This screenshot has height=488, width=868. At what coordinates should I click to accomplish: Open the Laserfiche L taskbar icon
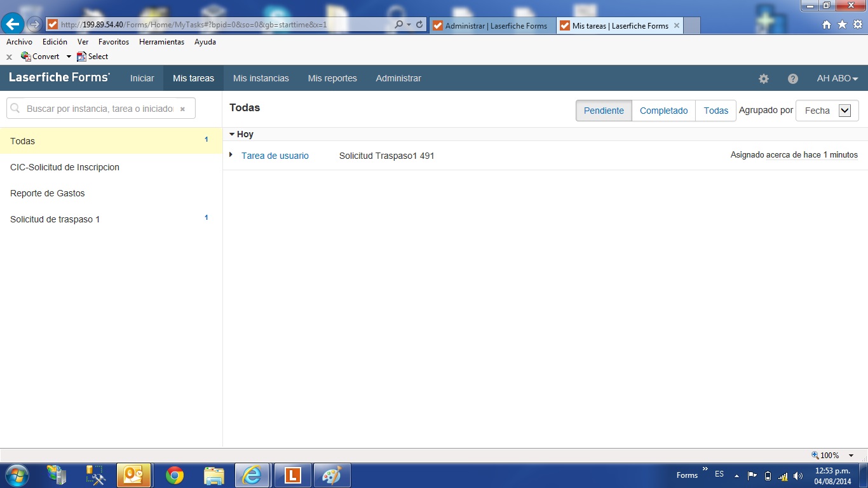pyautogui.click(x=292, y=475)
